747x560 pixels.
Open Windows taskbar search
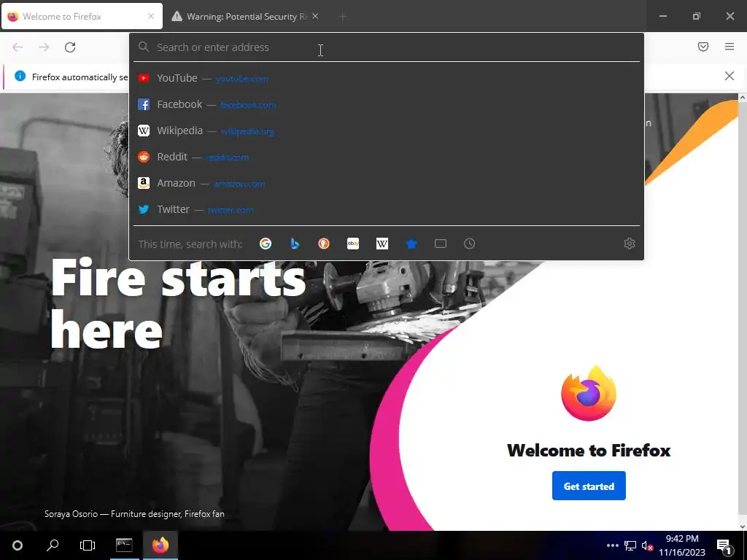coord(53,545)
